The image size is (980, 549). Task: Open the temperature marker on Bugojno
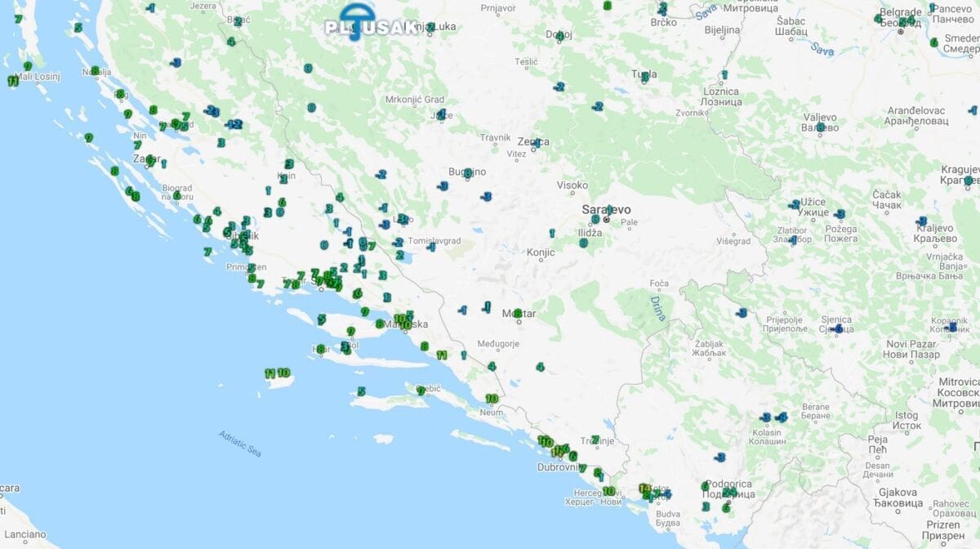[x=468, y=172]
